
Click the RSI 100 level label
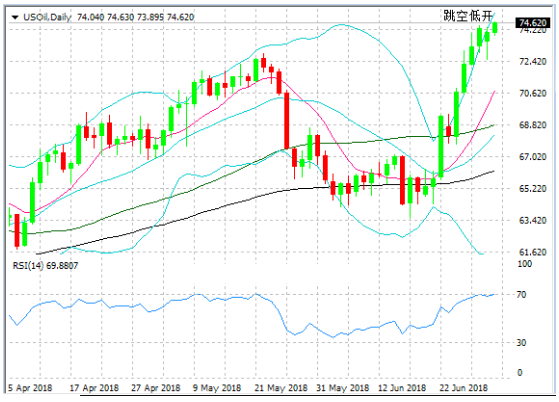click(x=525, y=264)
